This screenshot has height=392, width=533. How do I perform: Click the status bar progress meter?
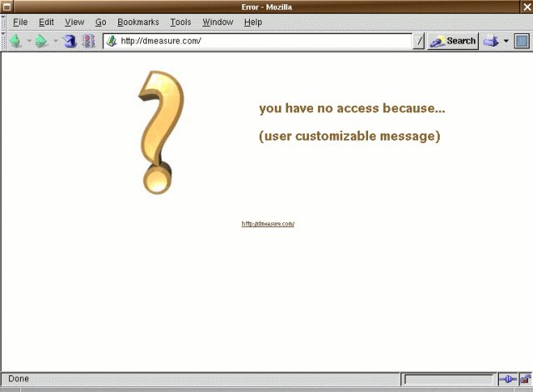pyautogui.click(x=449, y=379)
